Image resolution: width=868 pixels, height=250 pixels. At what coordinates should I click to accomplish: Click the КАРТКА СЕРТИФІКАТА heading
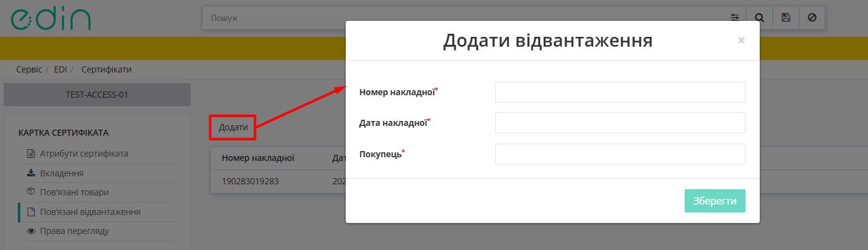click(63, 133)
